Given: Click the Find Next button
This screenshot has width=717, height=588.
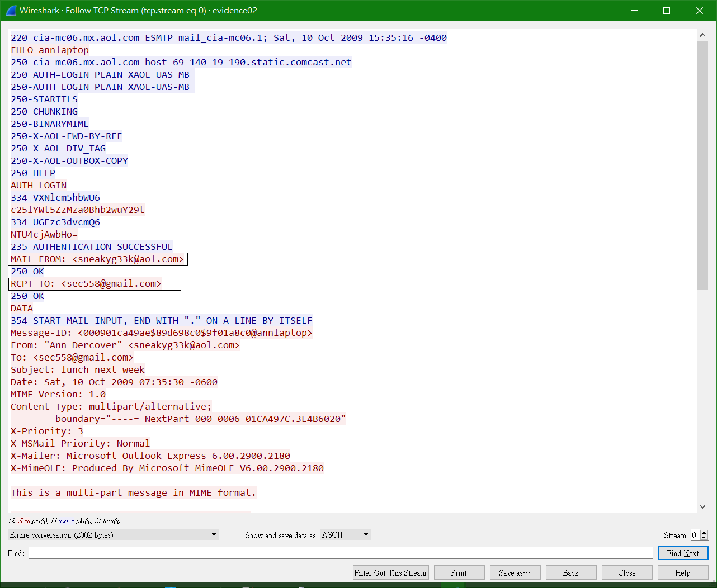Looking at the screenshot, I should 683,553.
